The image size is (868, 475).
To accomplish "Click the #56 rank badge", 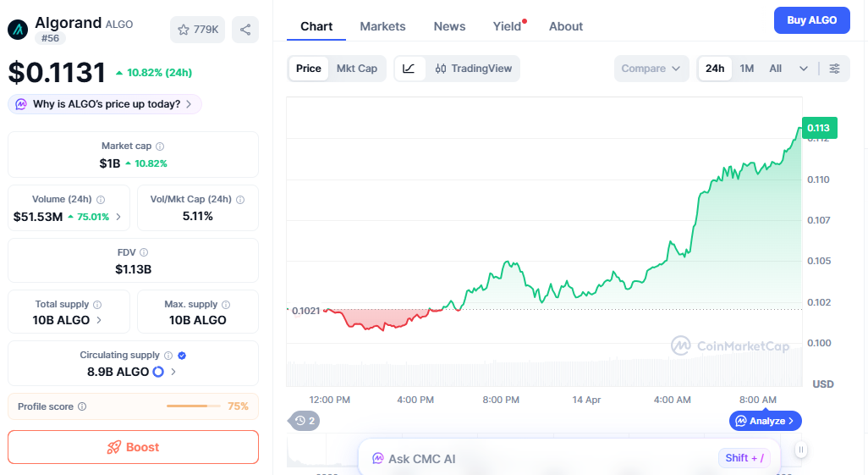I will [51, 38].
